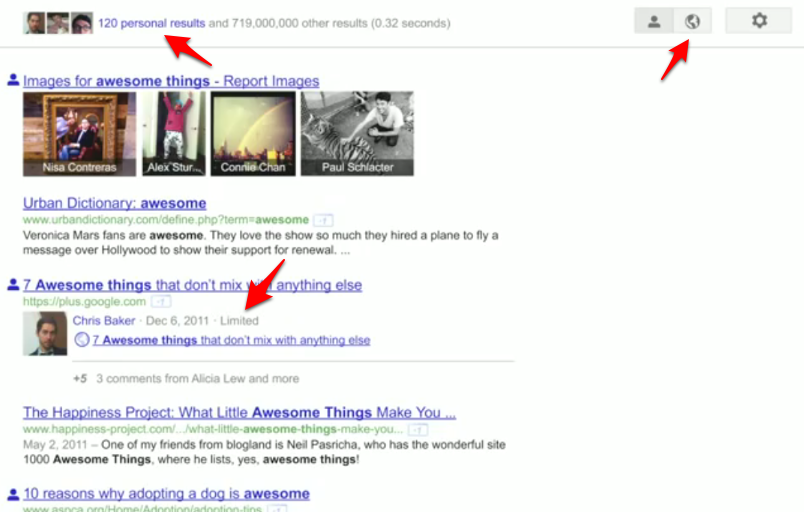Open search settings gear icon
Image resolution: width=804 pixels, height=512 pixels.
759,21
